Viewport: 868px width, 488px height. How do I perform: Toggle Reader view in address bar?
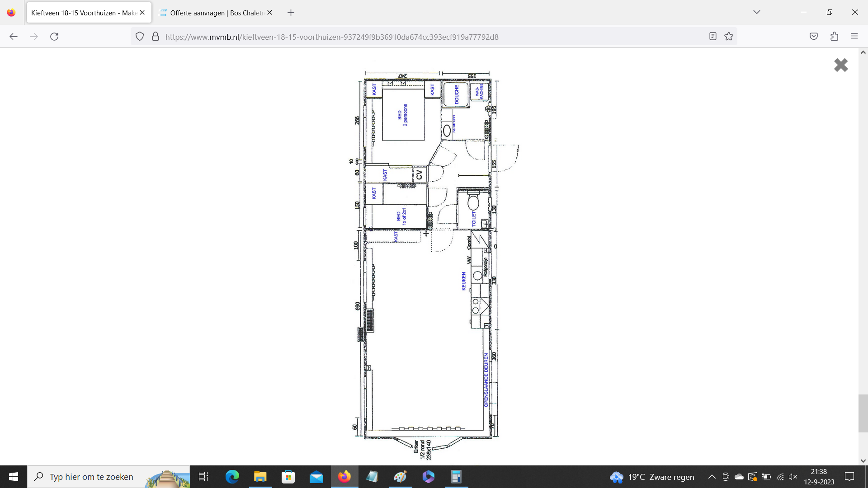pos(713,37)
